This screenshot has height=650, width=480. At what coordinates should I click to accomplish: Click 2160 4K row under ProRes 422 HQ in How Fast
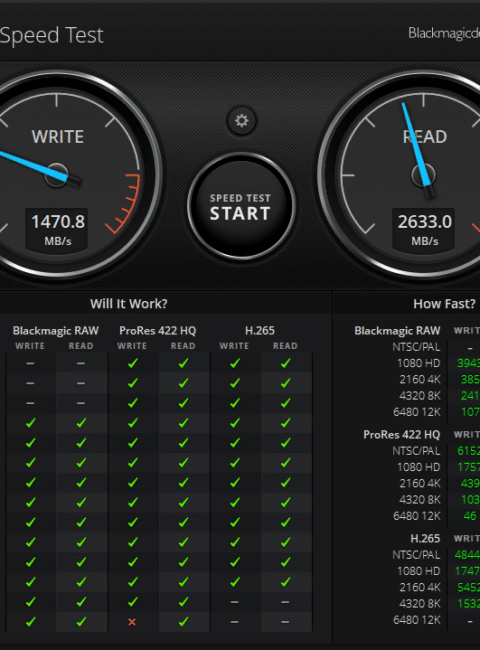419,483
